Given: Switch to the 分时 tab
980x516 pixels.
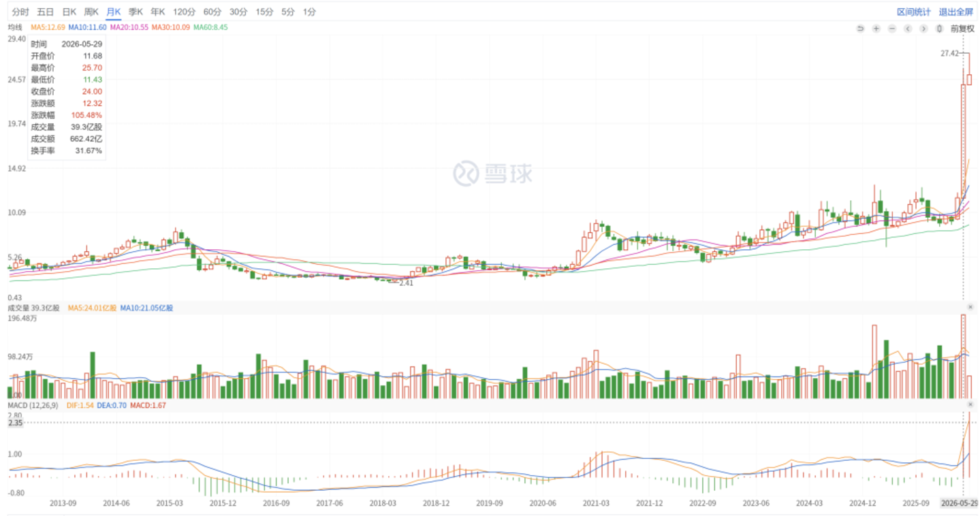Looking at the screenshot, I should coord(20,12).
